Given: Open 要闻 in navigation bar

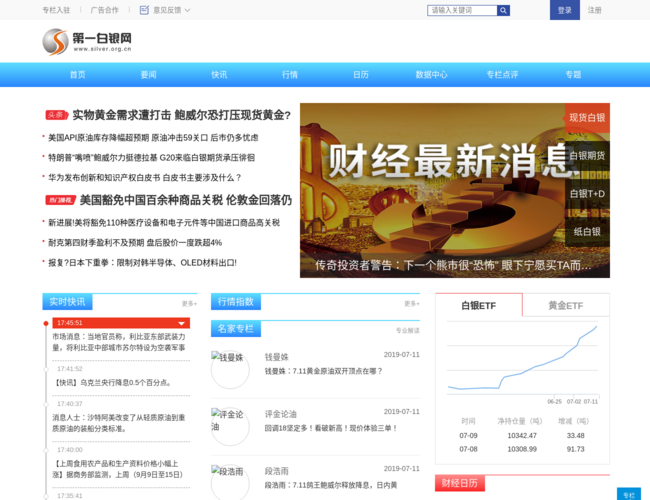Looking at the screenshot, I should (x=148, y=75).
